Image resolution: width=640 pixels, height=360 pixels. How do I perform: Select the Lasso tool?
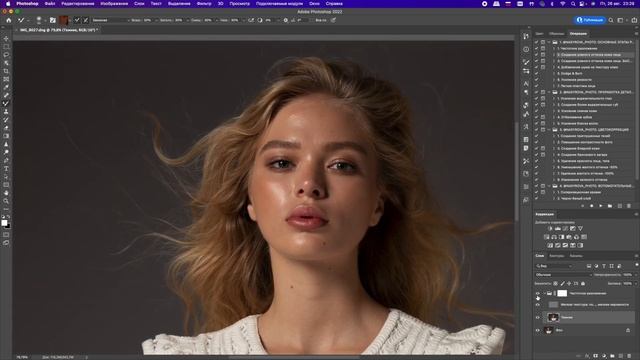coord(6,55)
